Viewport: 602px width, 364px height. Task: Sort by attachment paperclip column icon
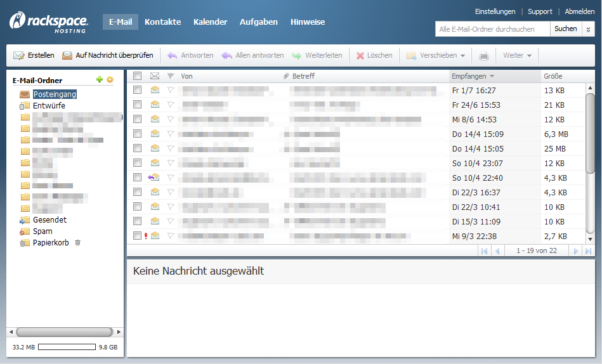(286, 76)
